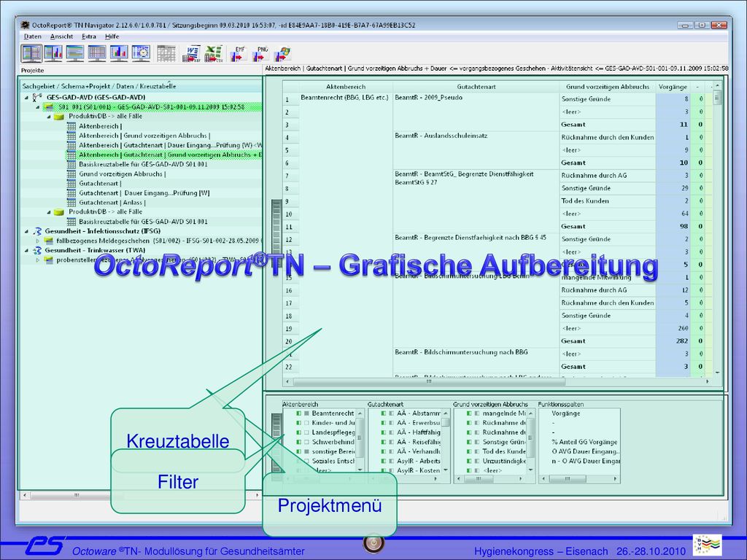The width and height of the screenshot is (747, 560).
Task: Click the icon beside Gesundheit - Trinkwasser
Action: point(37,251)
